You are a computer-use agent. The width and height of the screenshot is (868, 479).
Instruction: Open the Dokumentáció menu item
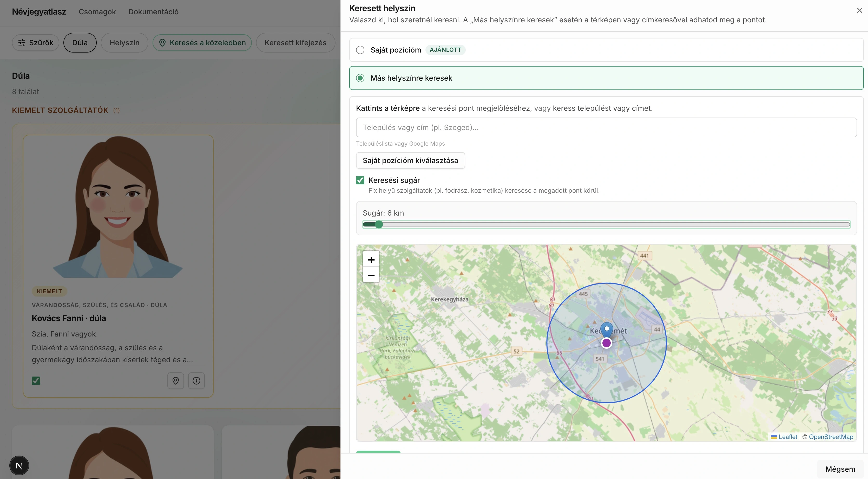[153, 12]
